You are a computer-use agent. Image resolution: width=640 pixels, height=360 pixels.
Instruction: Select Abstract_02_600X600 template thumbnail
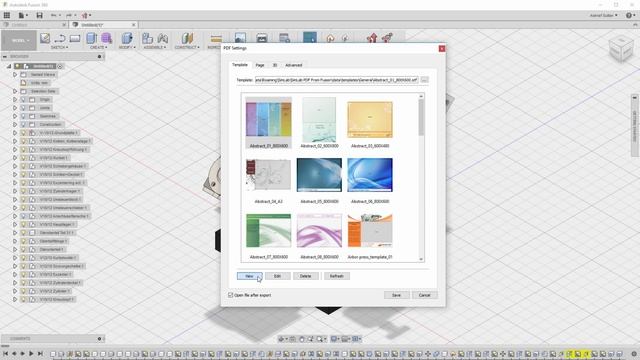point(319,122)
